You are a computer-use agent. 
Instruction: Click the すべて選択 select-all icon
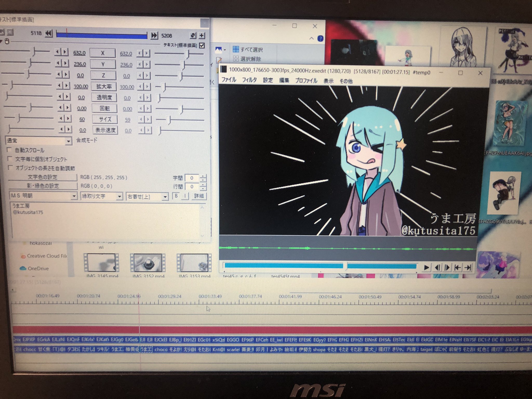pyautogui.click(x=236, y=49)
